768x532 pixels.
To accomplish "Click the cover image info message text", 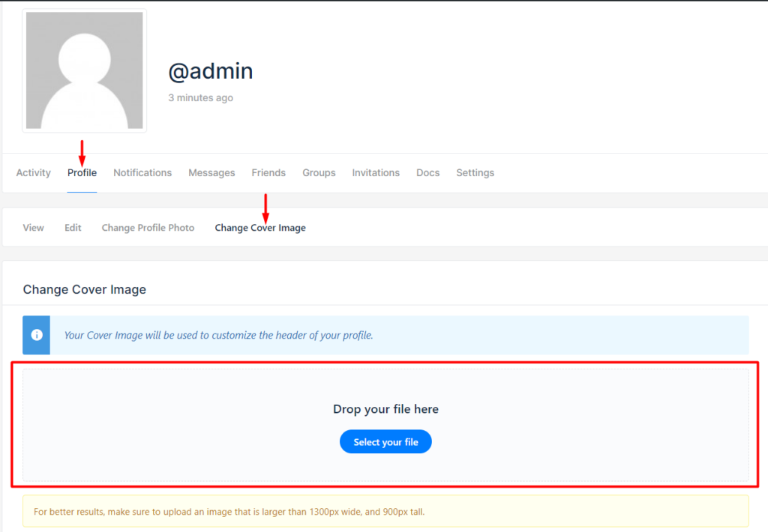I will 218,335.
